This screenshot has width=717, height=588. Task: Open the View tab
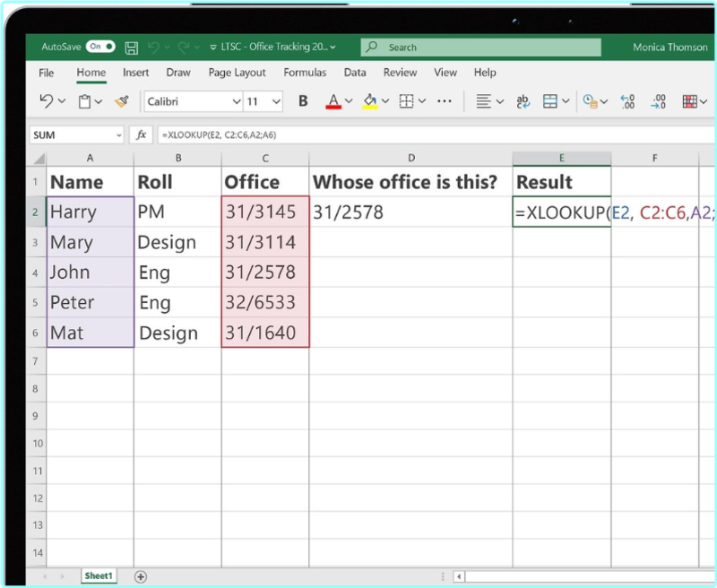pos(445,73)
